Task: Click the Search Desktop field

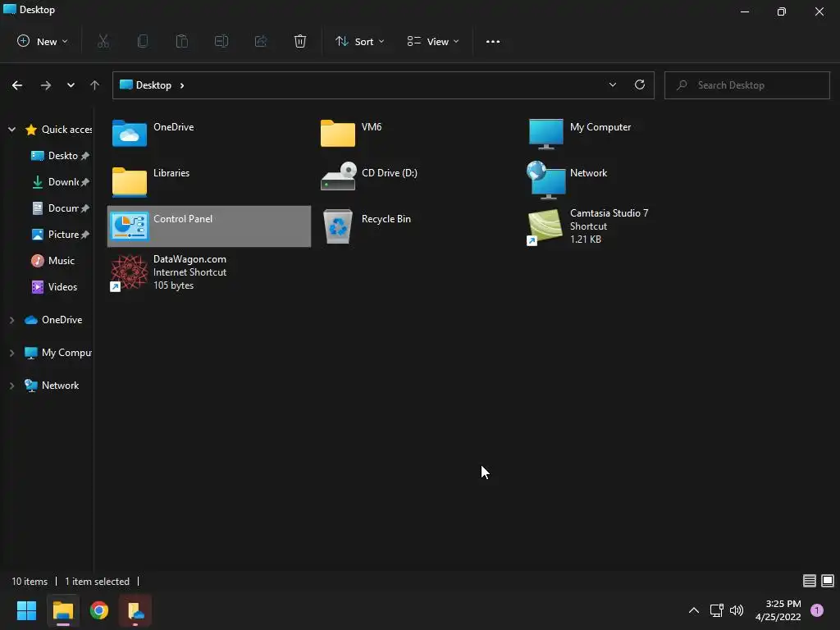Action: click(746, 85)
